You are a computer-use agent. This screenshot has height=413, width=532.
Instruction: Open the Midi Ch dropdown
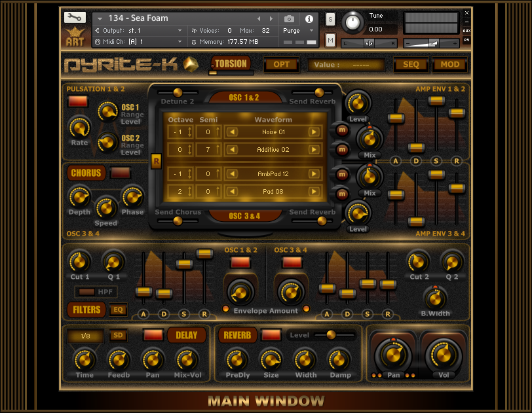pyautogui.click(x=180, y=42)
